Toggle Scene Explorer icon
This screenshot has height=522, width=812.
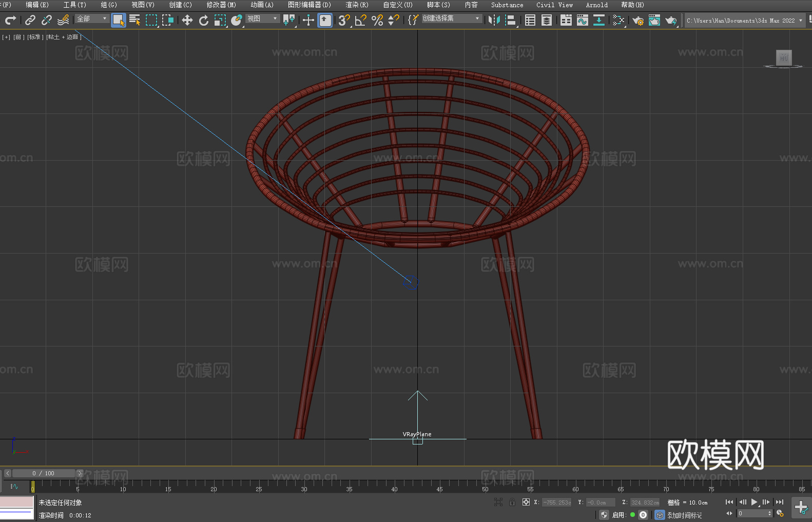[530, 20]
